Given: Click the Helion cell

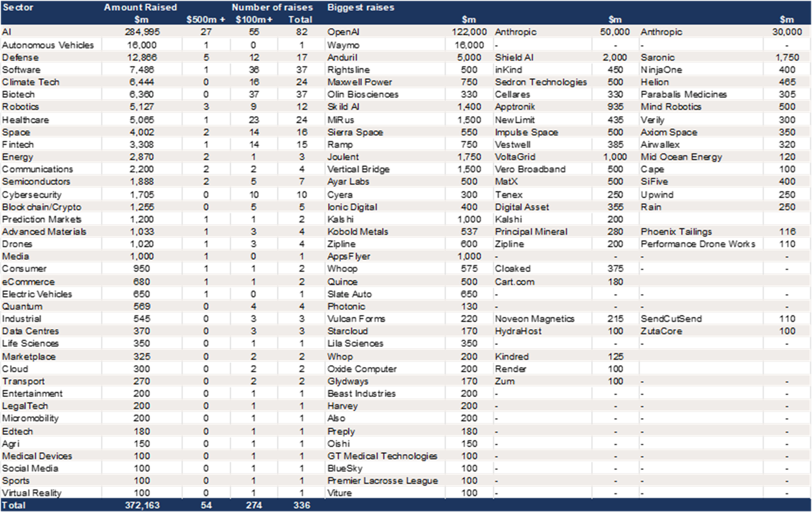Looking at the screenshot, I should (655, 82).
